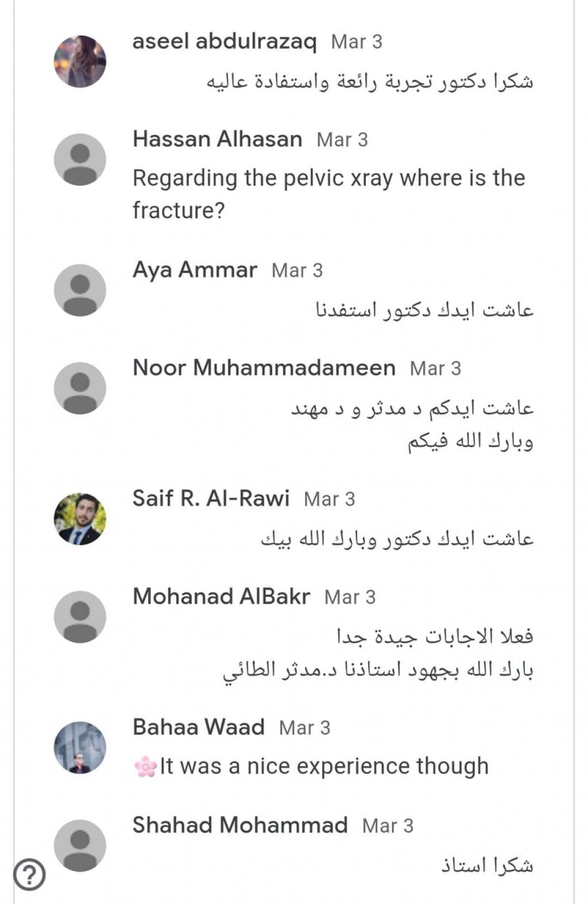The image size is (588, 904).
Task: Click the name aseel abdulrazaq
Action: (225, 41)
